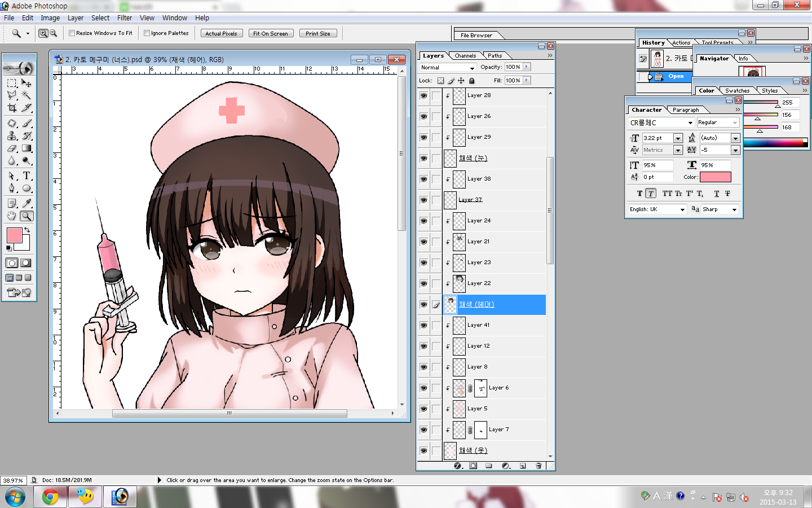
Task: Choose the Eyedropper tool
Action: [x=27, y=203]
